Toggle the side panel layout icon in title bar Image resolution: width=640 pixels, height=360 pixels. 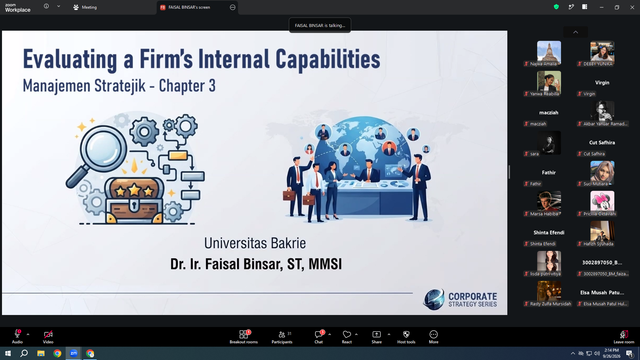[x=585, y=7]
